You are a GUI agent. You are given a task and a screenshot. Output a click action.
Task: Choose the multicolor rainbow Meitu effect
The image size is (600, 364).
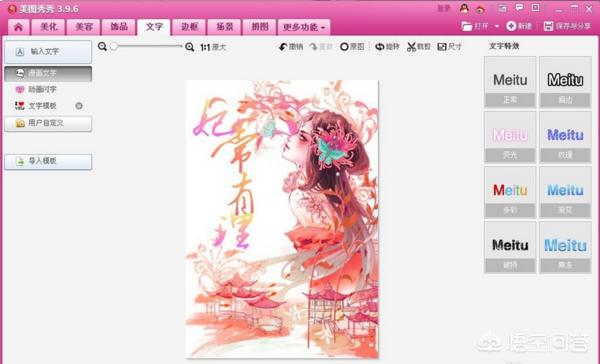point(510,192)
